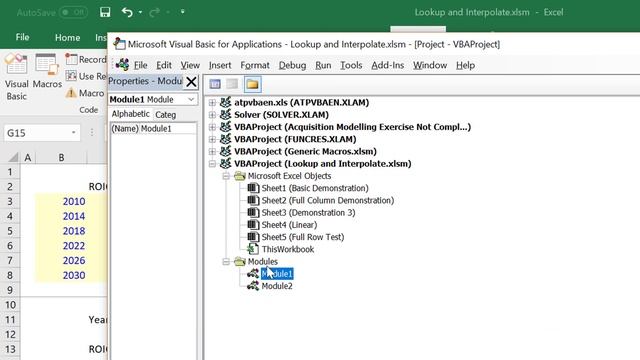
Task: Select the column B header
Action: tap(61, 158)
